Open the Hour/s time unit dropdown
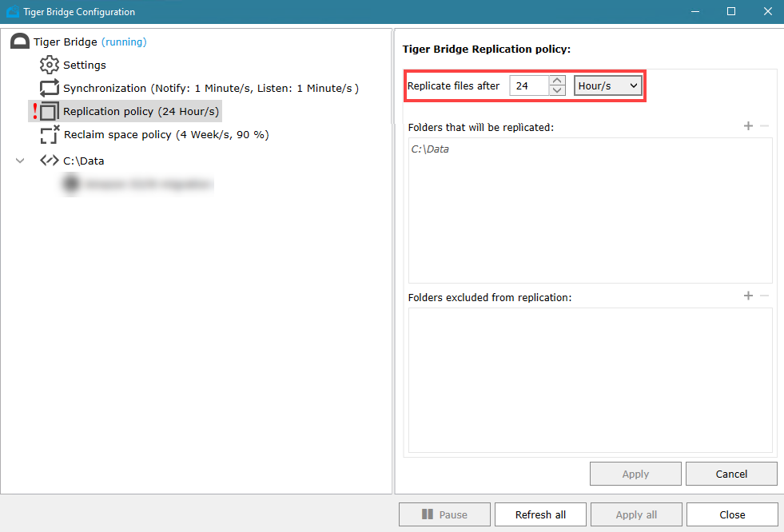The height and width of the screenshot is (532, 784). [x=607, y=85]
